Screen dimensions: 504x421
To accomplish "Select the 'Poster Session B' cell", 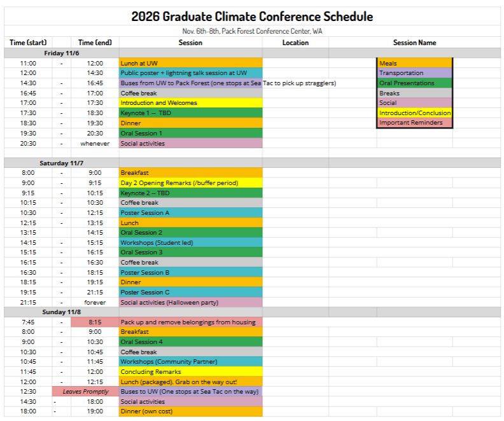I will (191, 272).
